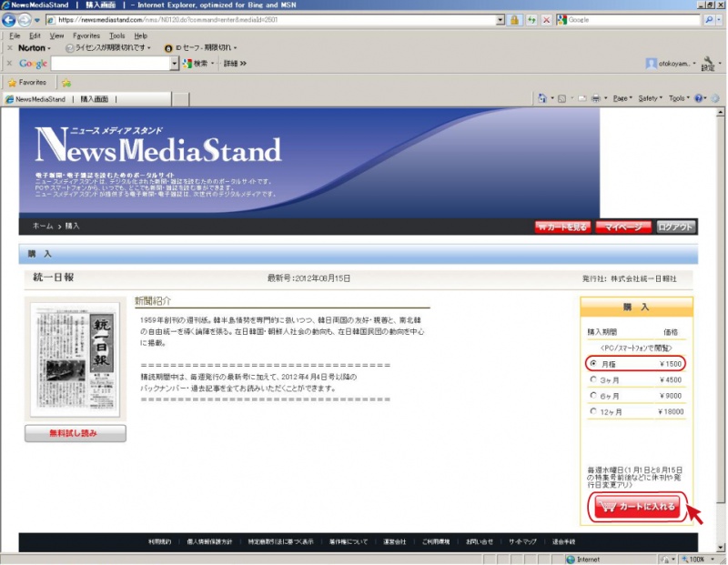Viewport: 728px width, 565px height.
Task: Open マイページ my page button
Action: (x=623, y=227)
